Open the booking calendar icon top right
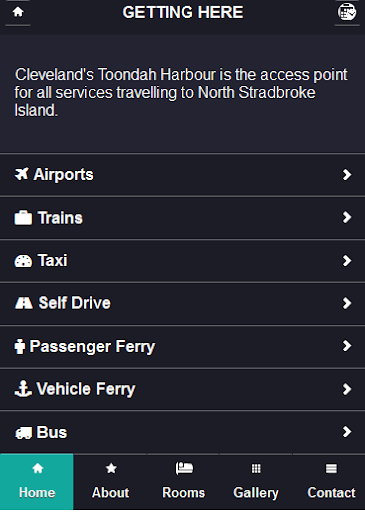This screenshot has height=512, width=365. click(347, 12)
